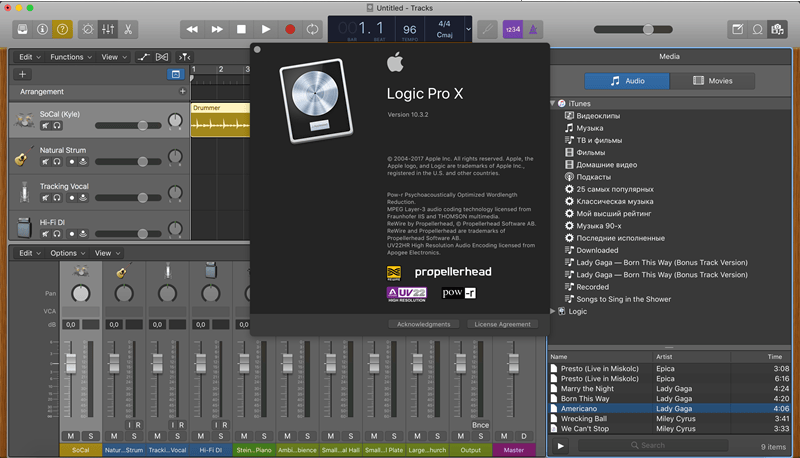Select the Drummer region in track lane
The image size is (800, 458).
[x=220, y=120]
